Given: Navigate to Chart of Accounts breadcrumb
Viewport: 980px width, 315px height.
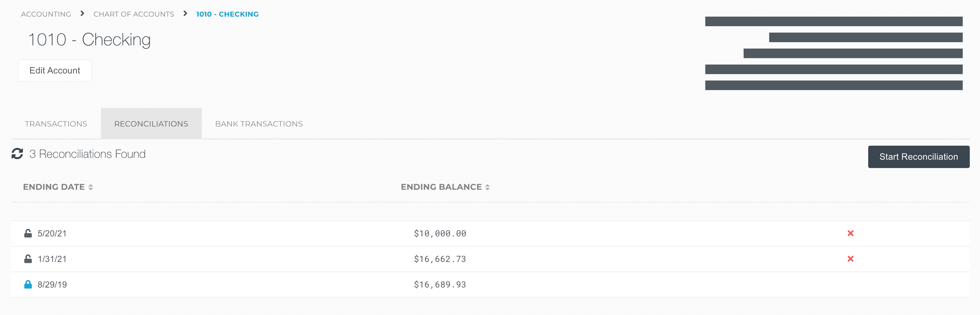Looking at the screenshot, I should tap(134, 14).
